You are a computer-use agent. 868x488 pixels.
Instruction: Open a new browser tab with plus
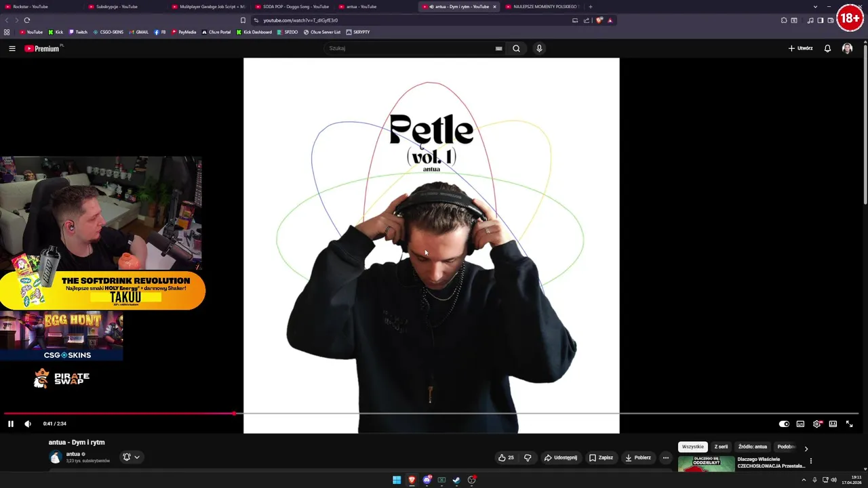pos(591,6)
